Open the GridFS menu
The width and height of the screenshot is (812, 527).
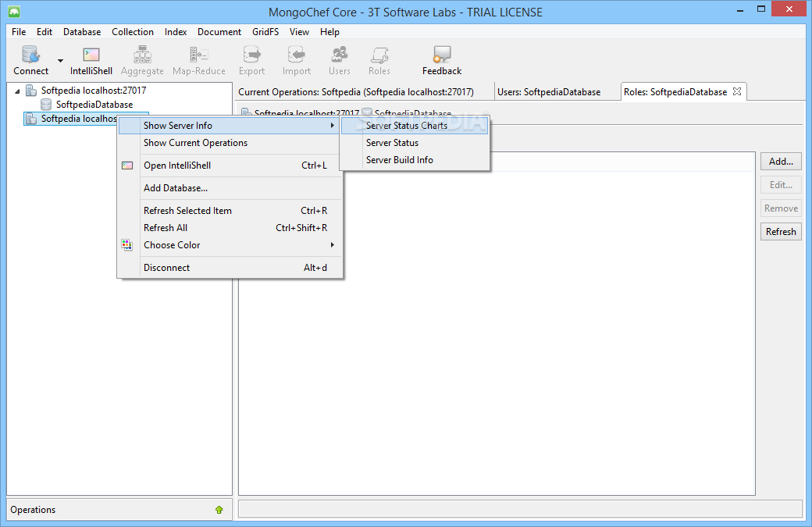point(265,31)
